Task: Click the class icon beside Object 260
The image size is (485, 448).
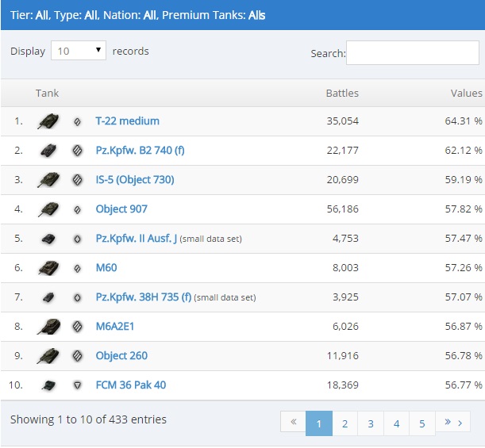Action: (x=77, y=356)
